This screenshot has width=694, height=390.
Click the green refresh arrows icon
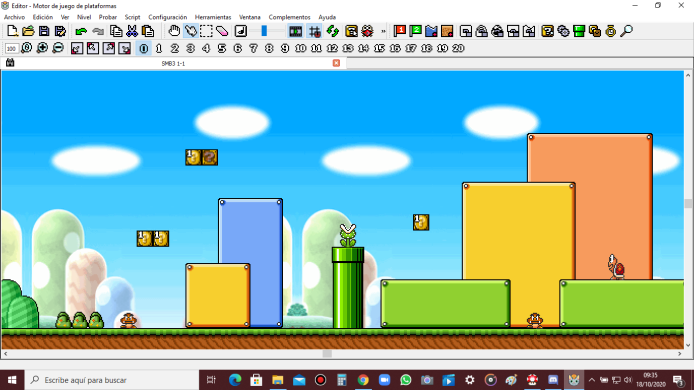click(333, 31)
